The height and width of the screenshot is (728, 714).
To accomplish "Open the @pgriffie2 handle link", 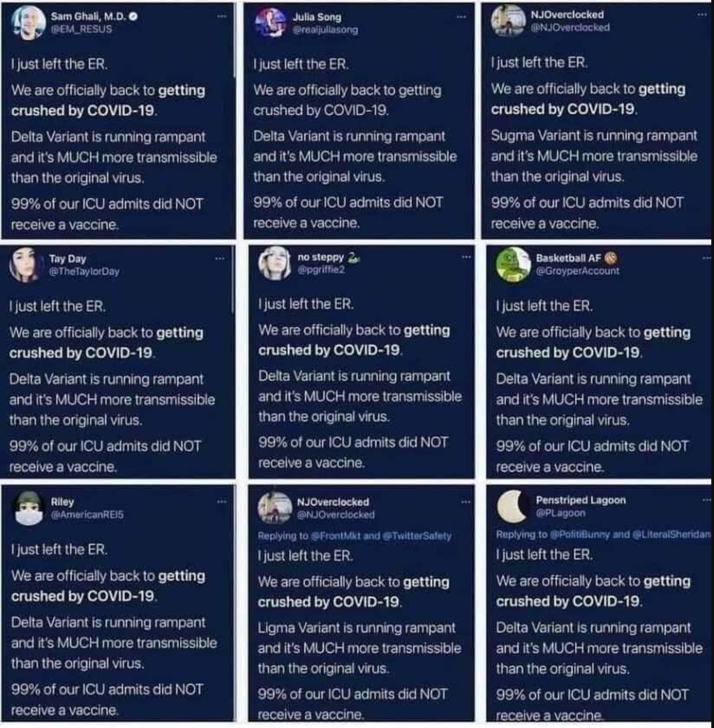I will point(321,269).
